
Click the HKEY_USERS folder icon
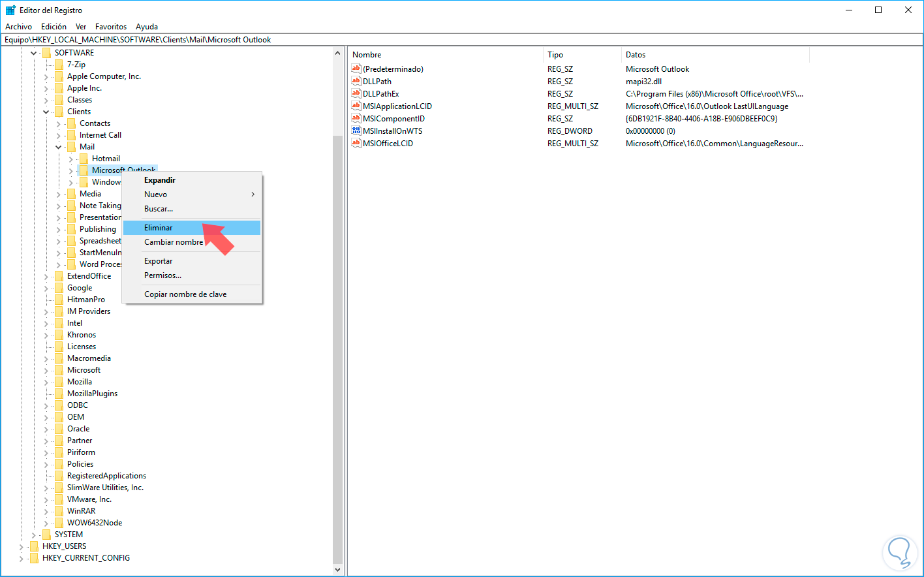point(34,546)
